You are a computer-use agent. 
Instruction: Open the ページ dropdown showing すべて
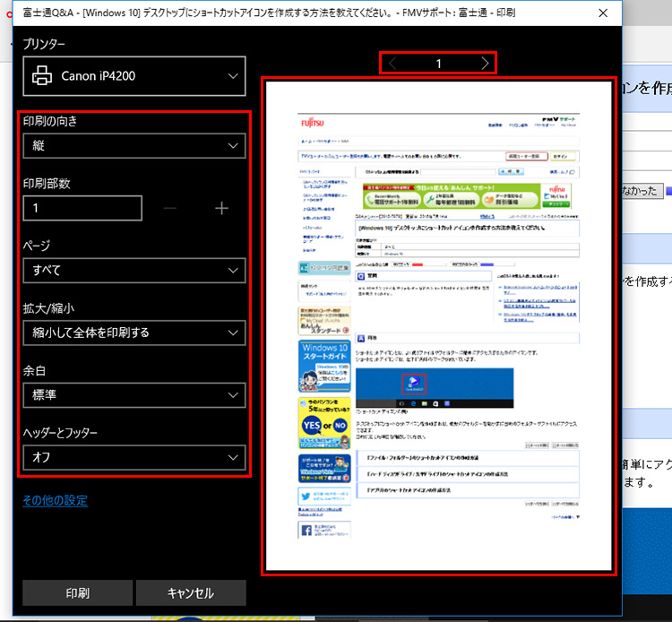(x=134, y=270)
